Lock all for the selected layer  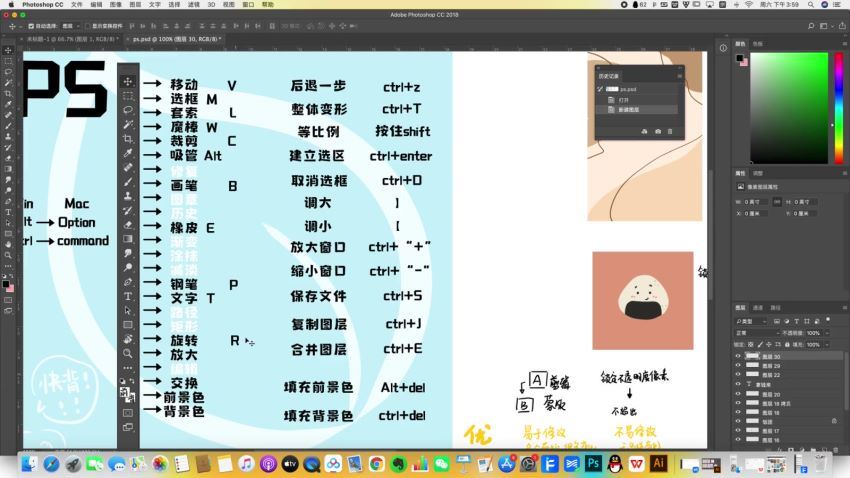(x=787, y=345)
